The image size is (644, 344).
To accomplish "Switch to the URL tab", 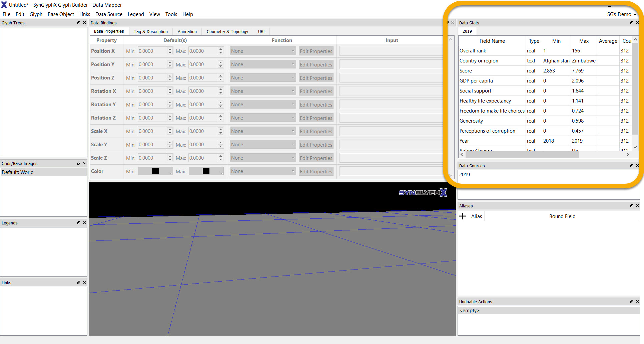I will [262, 31].
